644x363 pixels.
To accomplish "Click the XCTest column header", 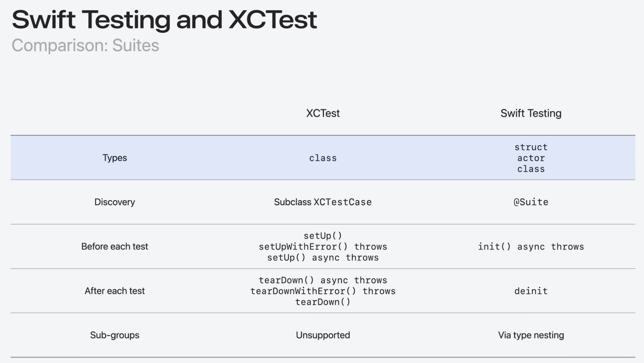I will pos(323,113).
